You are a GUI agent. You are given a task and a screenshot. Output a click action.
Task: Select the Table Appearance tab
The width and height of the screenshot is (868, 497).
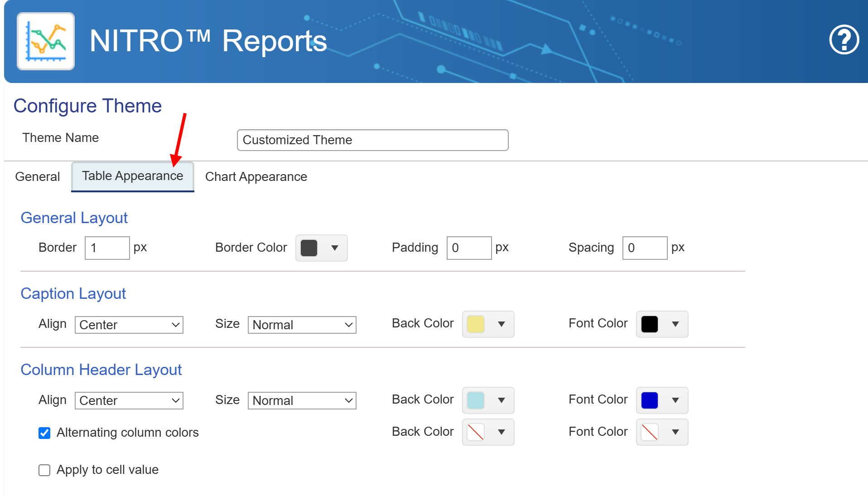click(132, 176)
